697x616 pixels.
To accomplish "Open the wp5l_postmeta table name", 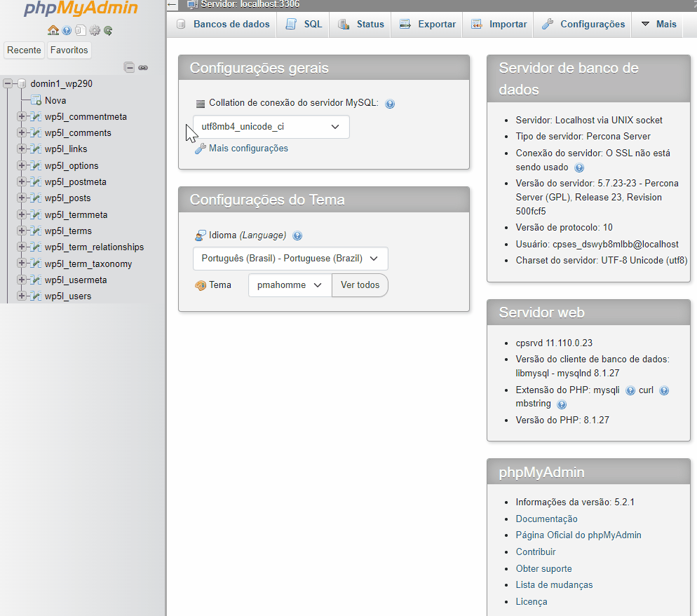I will 75,182.
